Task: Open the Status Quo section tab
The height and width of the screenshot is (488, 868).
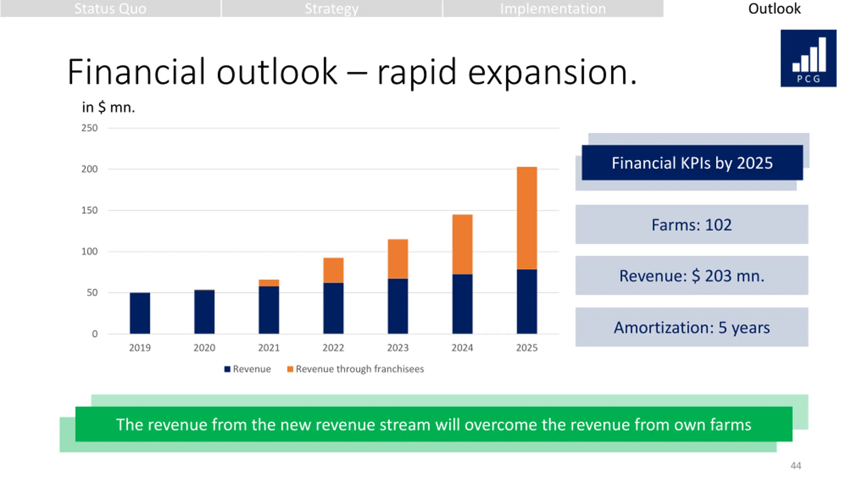Action: coord(110,8)
